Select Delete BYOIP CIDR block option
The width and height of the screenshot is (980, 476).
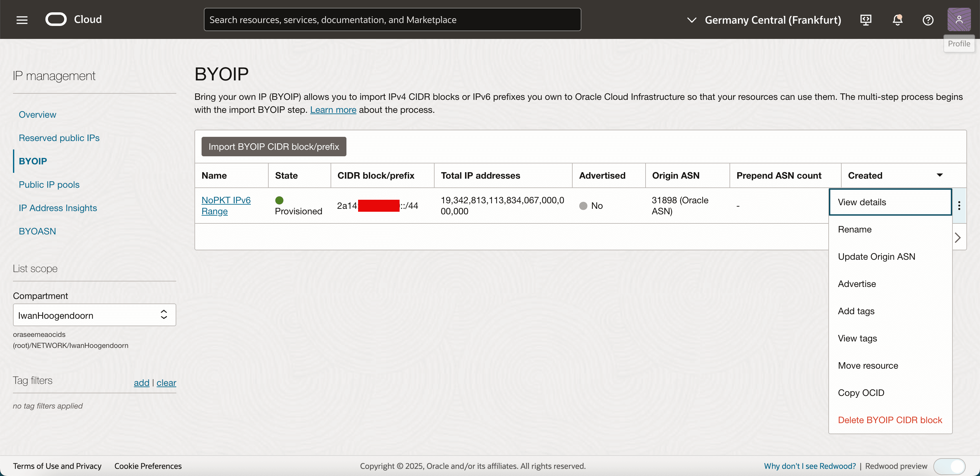click(890, 420)
